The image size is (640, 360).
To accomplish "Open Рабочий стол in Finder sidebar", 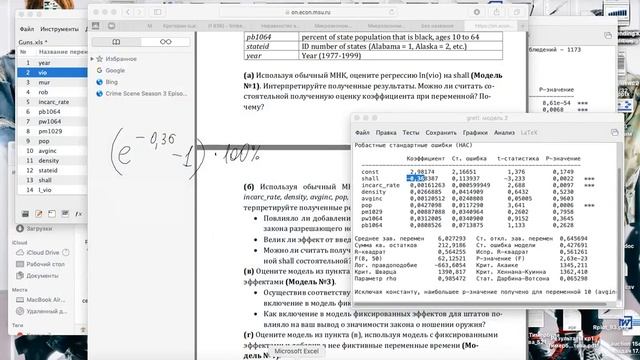I will [x=40, y=264].
